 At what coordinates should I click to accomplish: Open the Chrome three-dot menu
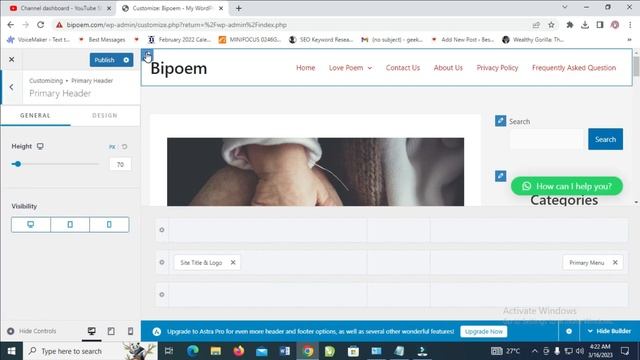pos(630,25)
